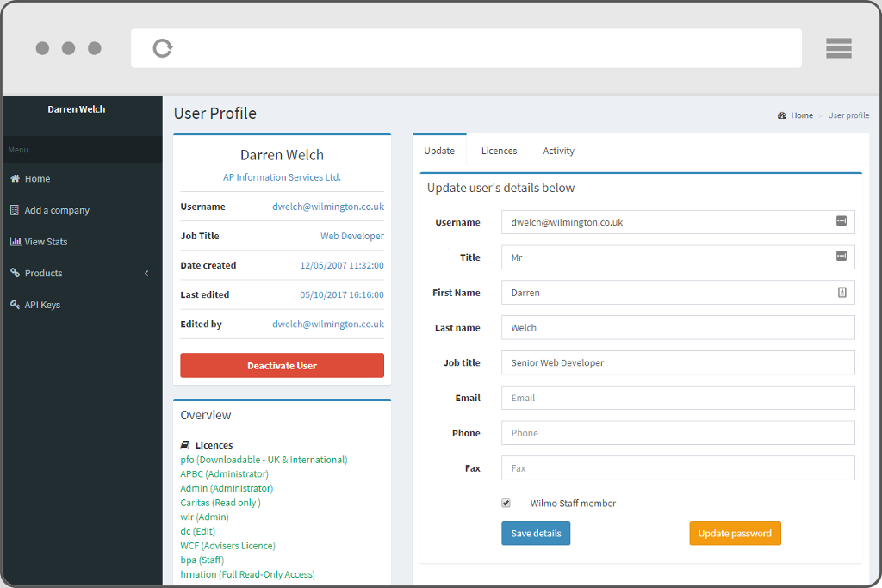Click the contact icon in First Name field
This screenshot has width=882, height=588.
842,292
